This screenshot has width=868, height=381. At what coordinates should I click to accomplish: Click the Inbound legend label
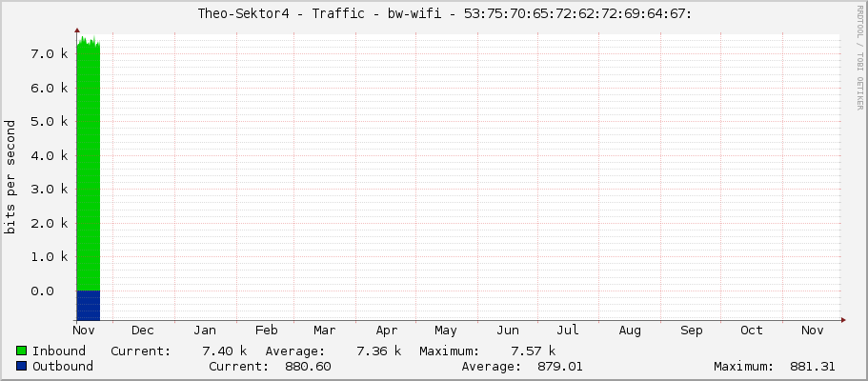click(59, 351)
